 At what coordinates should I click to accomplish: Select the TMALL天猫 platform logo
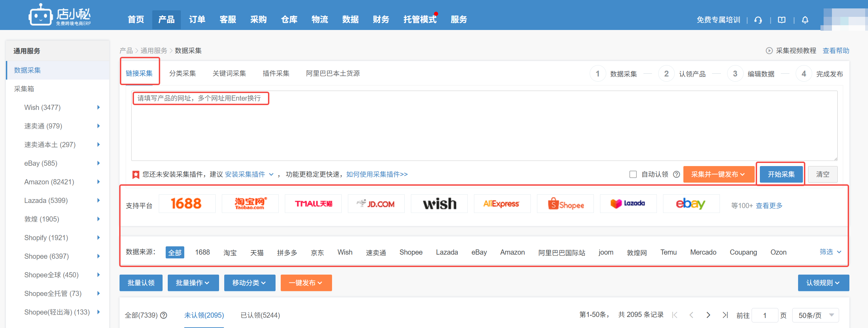313,204
